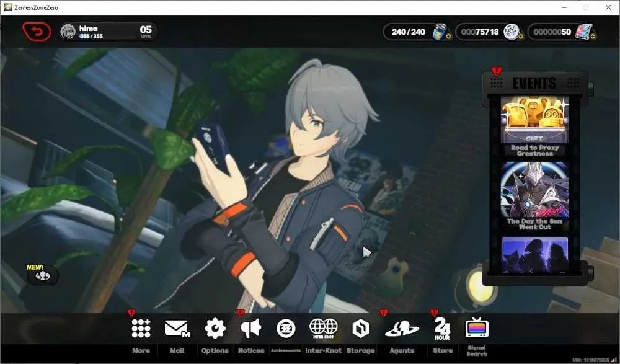Click the NEW photo mode icon
The width and height of the screenshot is (620, 364).
click(x=42, y=276)
